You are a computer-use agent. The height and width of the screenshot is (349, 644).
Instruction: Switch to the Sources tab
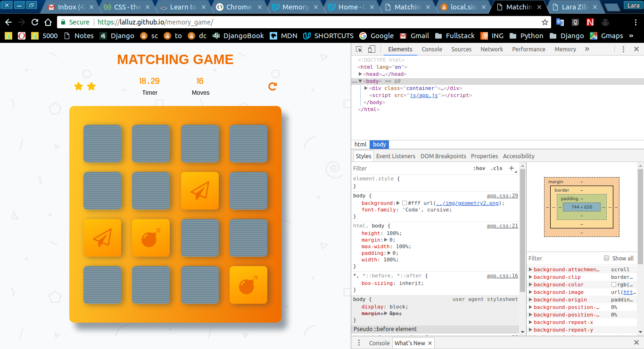click(x=461, y=49)
